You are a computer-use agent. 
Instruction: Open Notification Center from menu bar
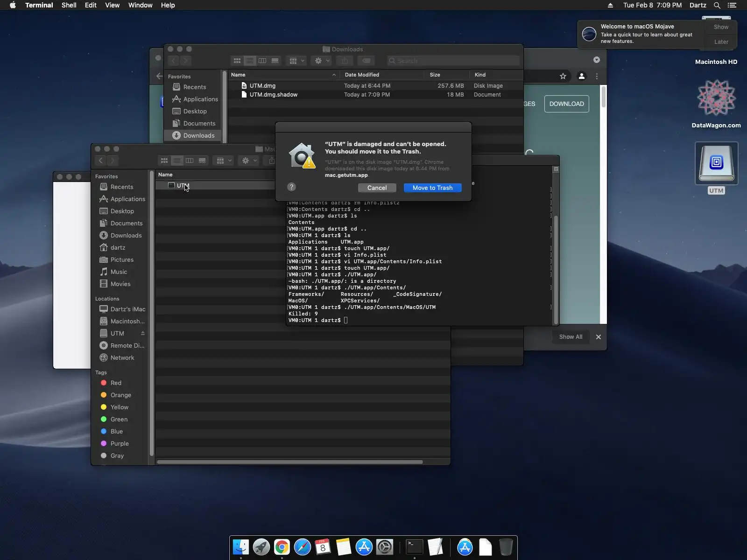(x=732, y=5)
